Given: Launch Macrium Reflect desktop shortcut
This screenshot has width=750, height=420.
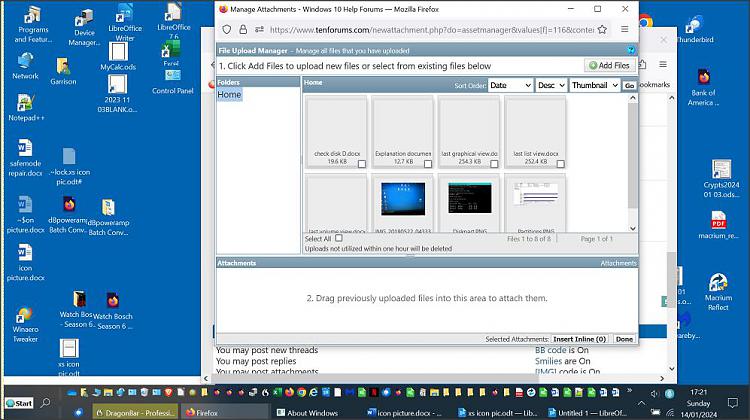Looking at the screenshot, I should [x=718, y=292].
